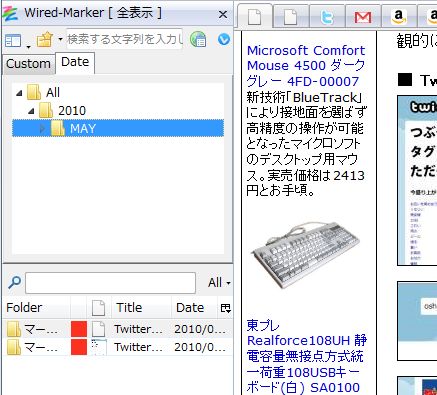Open the new folder dropdown arrow
Image resolution: width=437 pixels, height=395 pixels.
coord(60,39)
